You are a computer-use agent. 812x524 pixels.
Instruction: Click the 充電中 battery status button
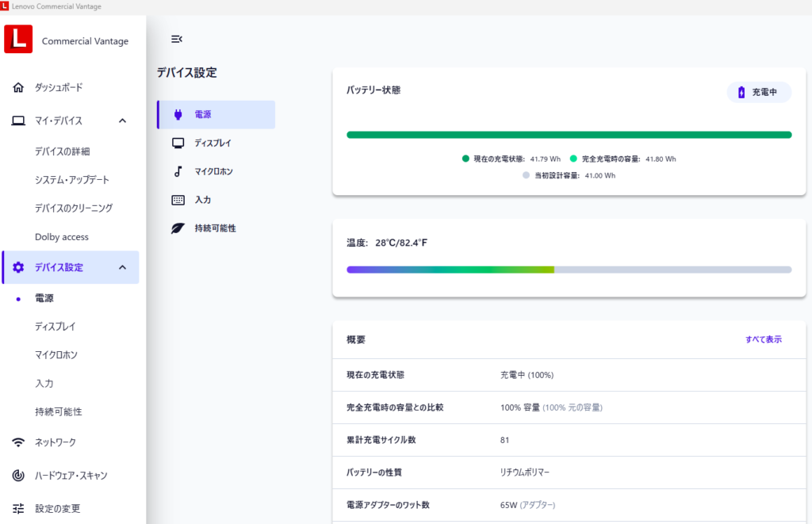point(759,93)
